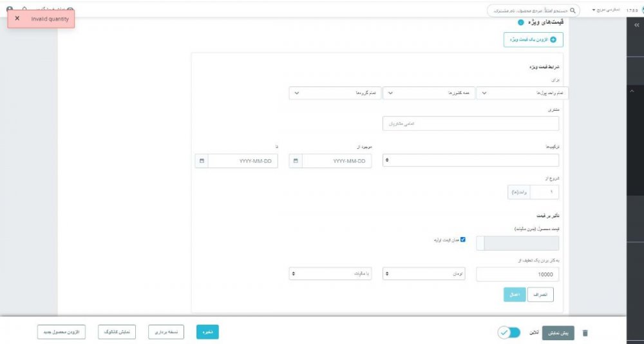Click the 'Add a specific price' button
The width and height of the screenshot is (644, 344).
pos(533,40)
